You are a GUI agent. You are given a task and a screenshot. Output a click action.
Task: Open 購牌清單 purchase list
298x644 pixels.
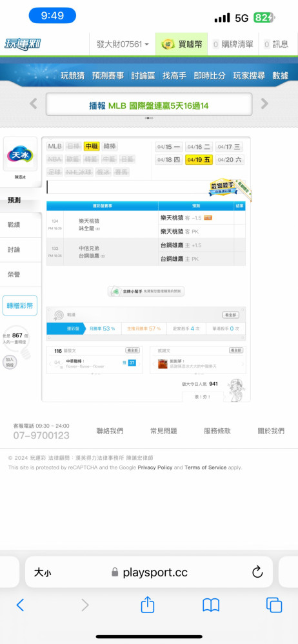click(x=233, y=44)
